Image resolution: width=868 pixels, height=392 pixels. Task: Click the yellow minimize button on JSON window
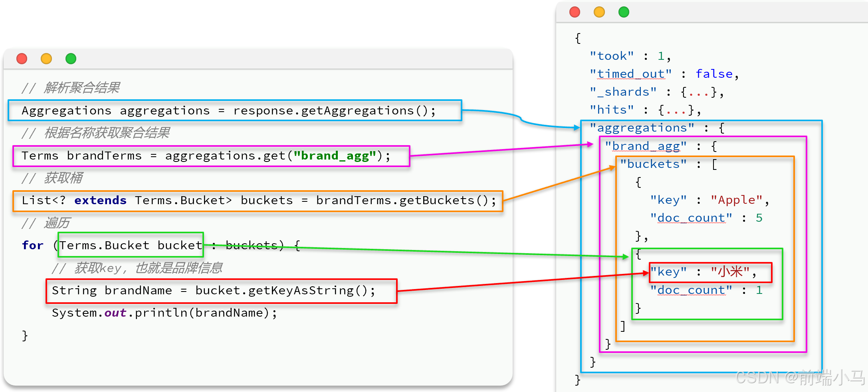[x=599, y=12]
